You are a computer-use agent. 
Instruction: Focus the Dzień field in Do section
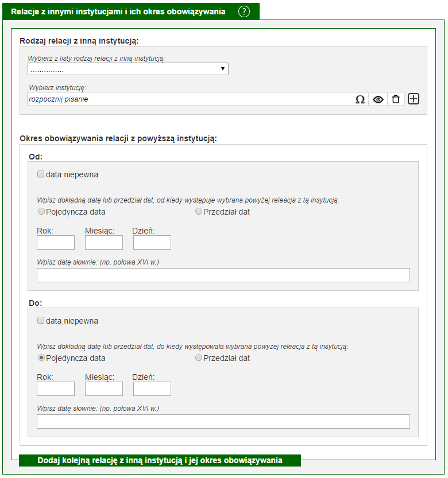[152, 388]
